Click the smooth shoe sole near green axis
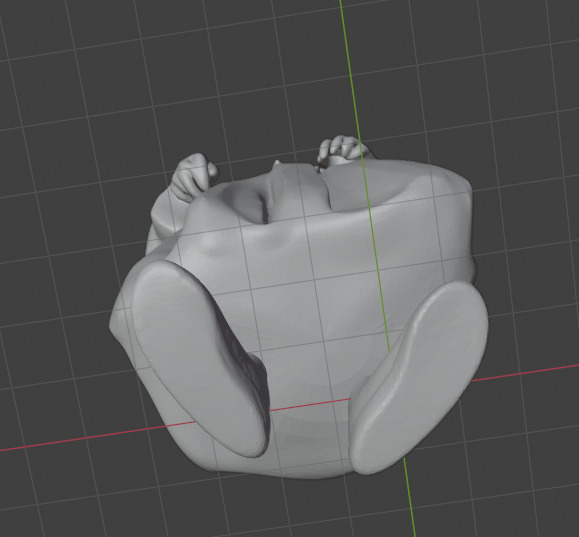The image size is (579, 537). [418, 377]
